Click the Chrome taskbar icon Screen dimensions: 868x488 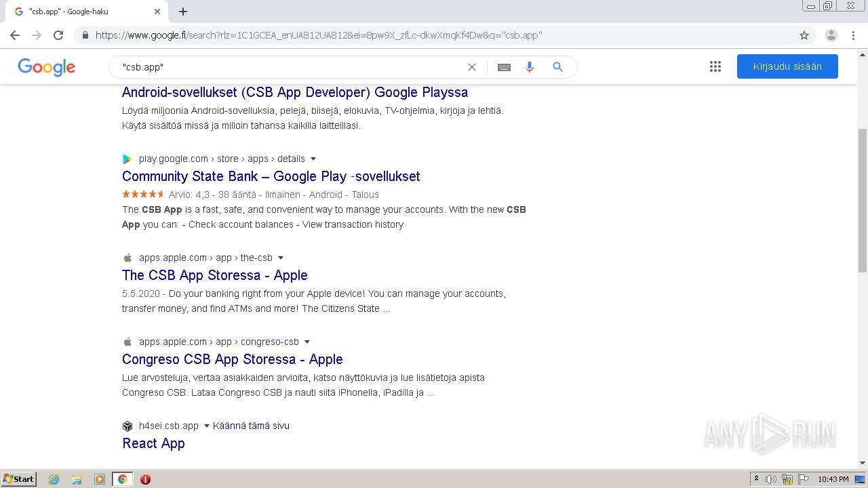[x=122, y=479]
